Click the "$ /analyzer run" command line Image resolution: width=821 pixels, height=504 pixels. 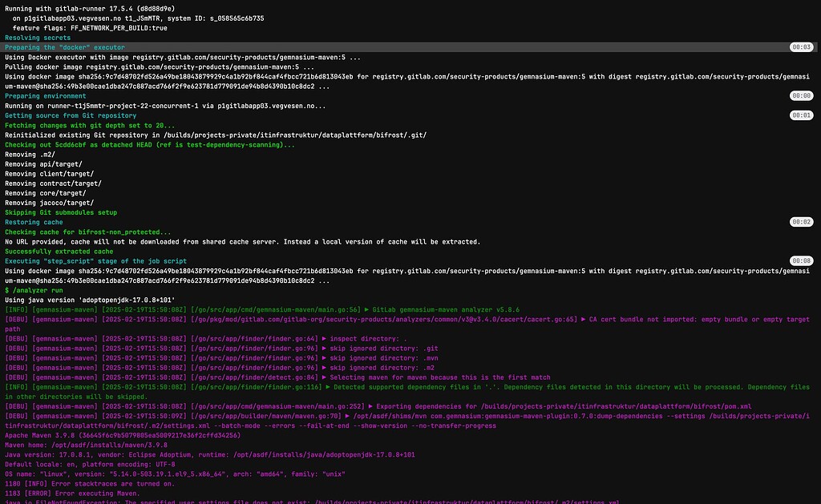click(32, 290)
